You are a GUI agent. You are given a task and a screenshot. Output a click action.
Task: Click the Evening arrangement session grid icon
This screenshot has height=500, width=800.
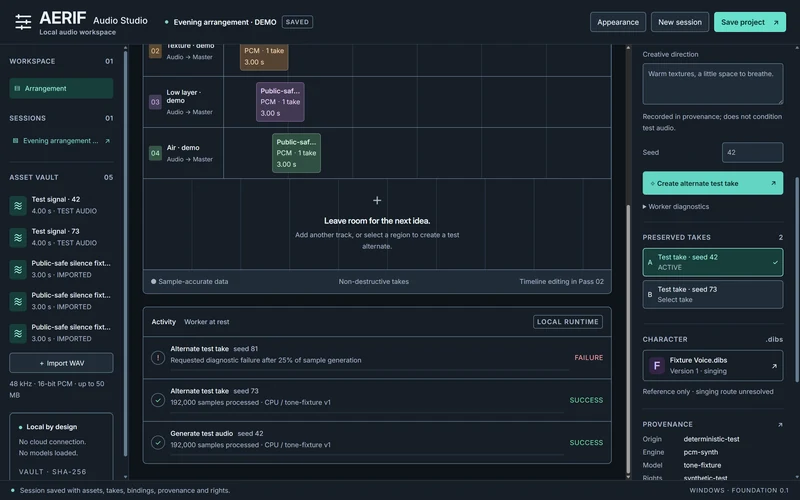click(15, 141)
